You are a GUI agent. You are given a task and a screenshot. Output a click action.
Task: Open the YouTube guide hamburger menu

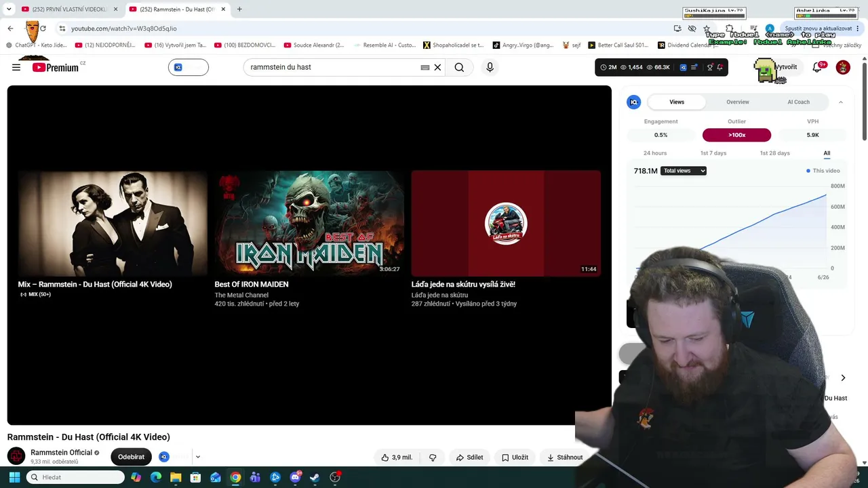click(16, 67)
